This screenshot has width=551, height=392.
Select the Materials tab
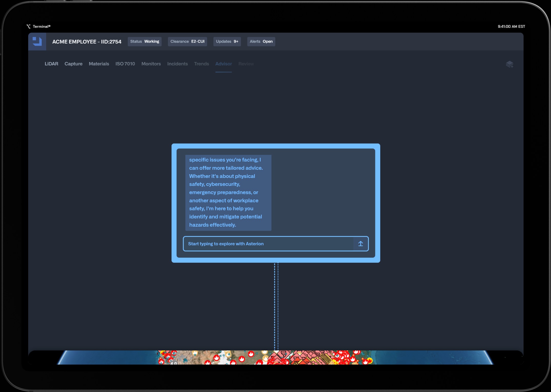pyautogui.click(x=99, y=64)
